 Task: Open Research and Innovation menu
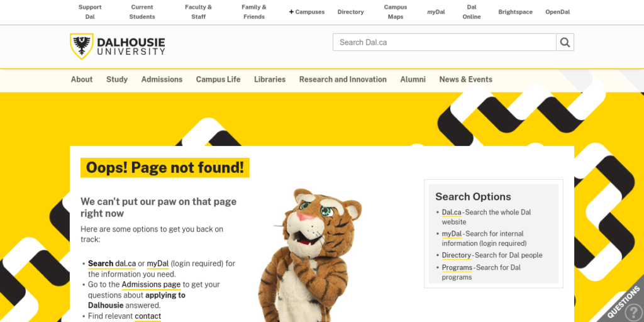(x=343, y=80)
